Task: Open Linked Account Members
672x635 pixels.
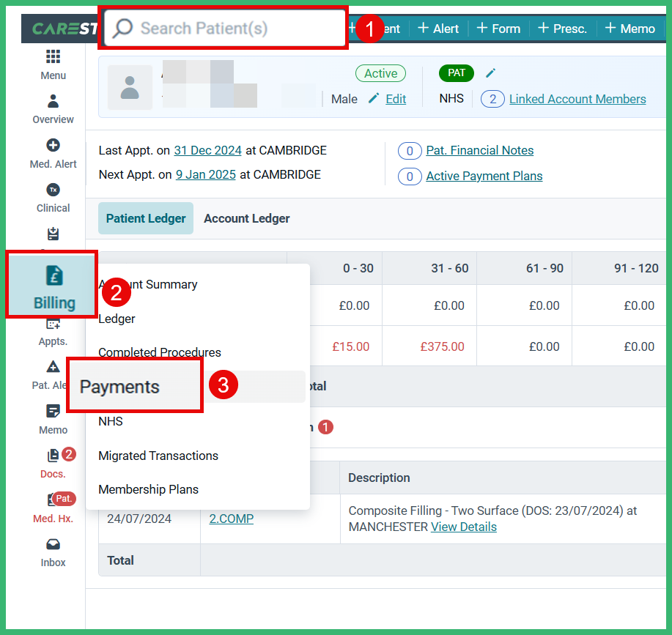Action: coord(579,99)
